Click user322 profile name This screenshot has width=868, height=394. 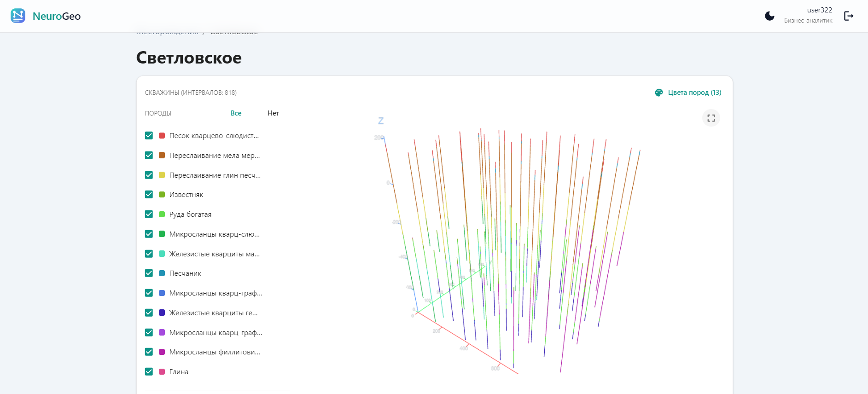pyautogui.click(x=820, y=10)
